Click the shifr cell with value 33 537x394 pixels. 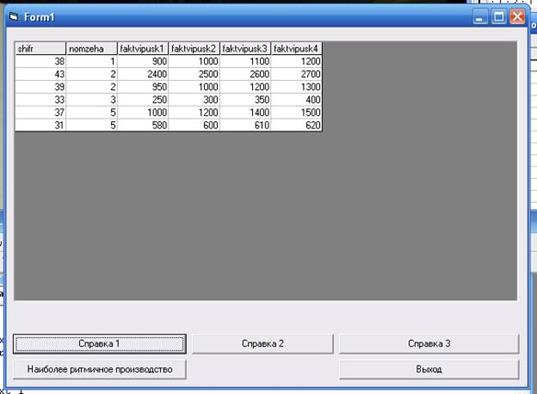click(x=40, y=100)
